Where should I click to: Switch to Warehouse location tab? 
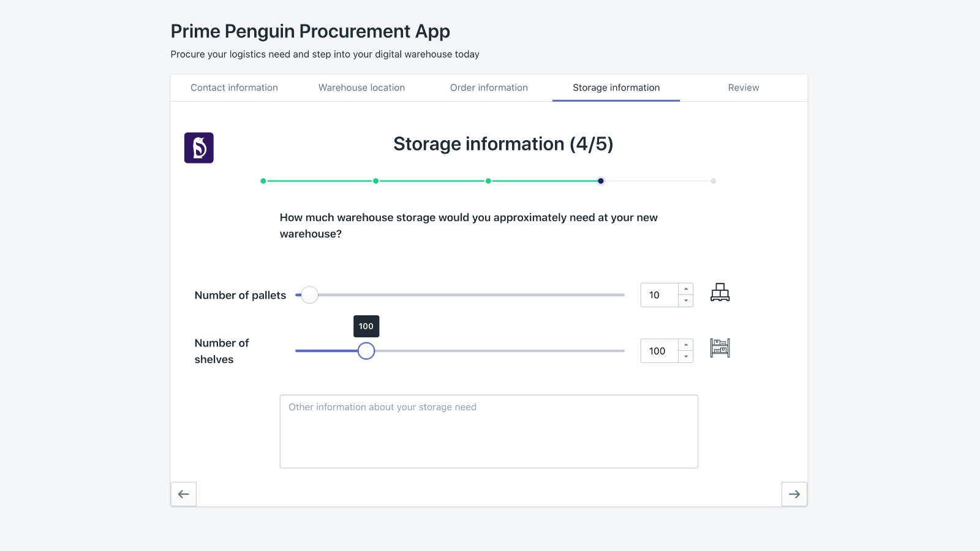point(361,88)
